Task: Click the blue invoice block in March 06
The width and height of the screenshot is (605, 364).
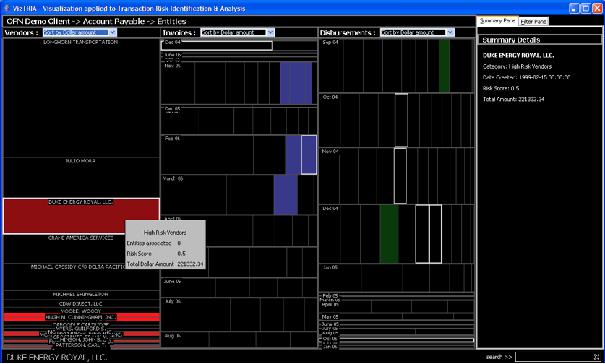Action: pyautogui.click(x=286, y=195)
